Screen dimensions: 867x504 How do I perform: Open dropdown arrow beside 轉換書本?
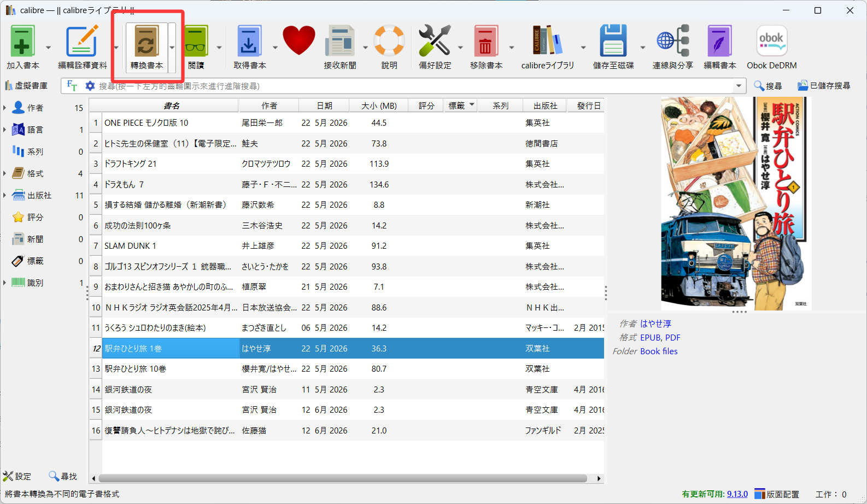tap(172, 48)
